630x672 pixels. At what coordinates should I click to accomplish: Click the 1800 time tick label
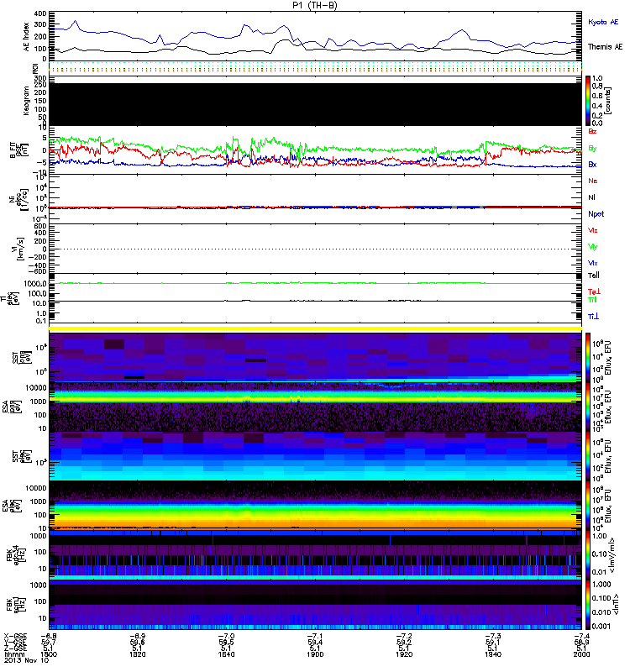pos(49,654)
